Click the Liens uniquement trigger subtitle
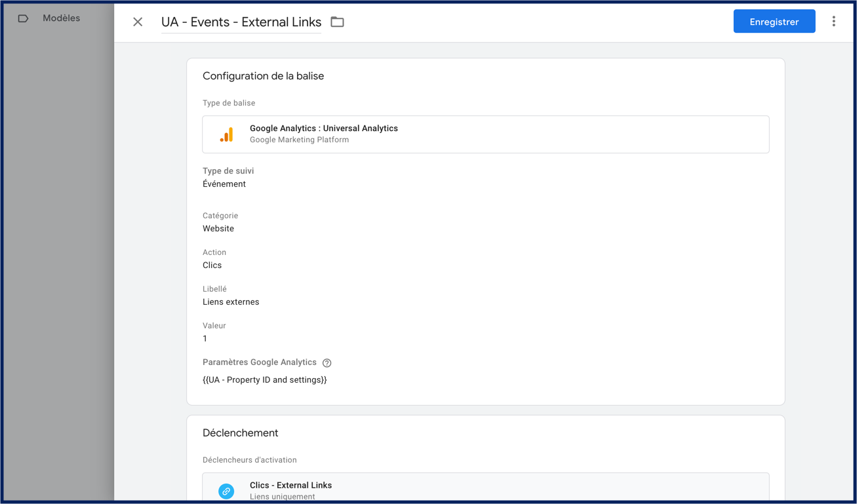Screen dimensions: 857x504 (282, 497)
